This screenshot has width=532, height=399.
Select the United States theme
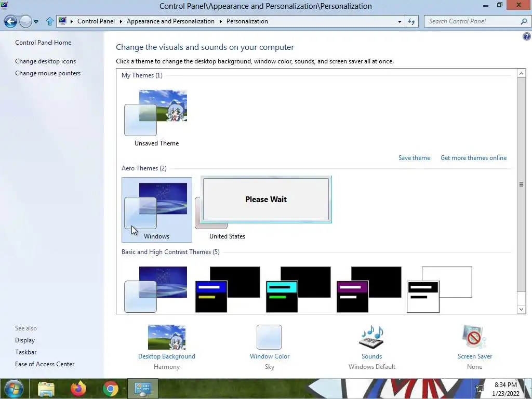pyautogui.click(x=227, y=236)
